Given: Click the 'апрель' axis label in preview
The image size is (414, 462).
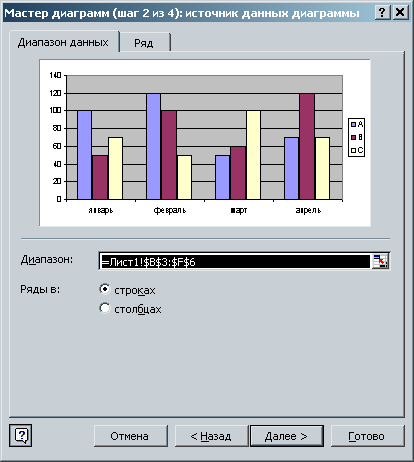Looking at the screenshot, I should [308, 210].
